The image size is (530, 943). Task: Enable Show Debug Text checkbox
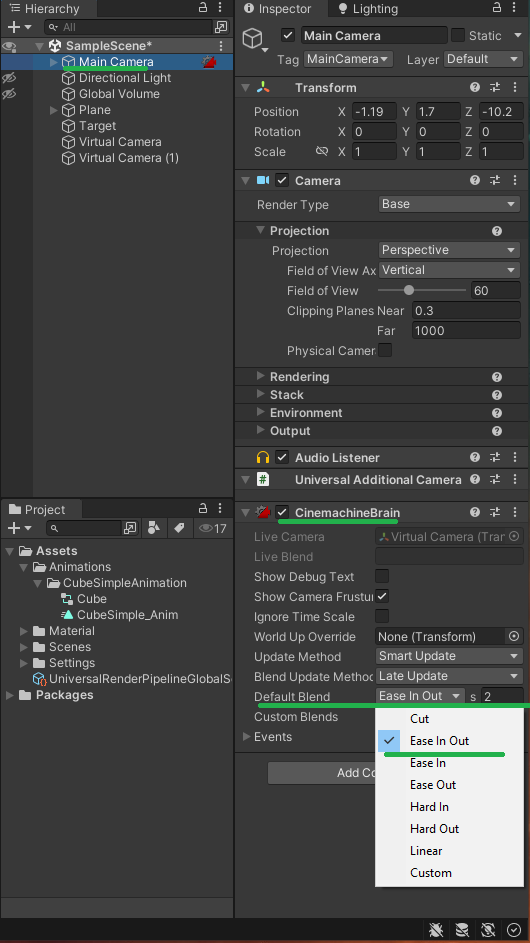(x=382, y=576)
